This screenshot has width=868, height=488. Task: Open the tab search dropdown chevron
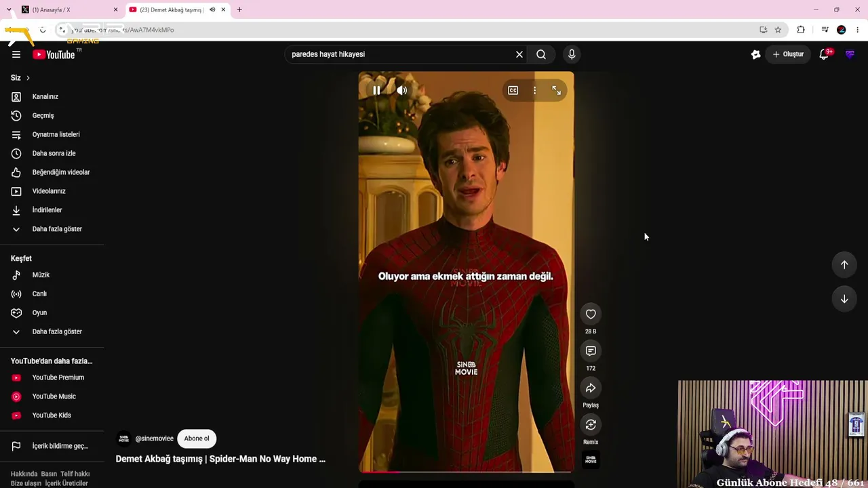9,9
